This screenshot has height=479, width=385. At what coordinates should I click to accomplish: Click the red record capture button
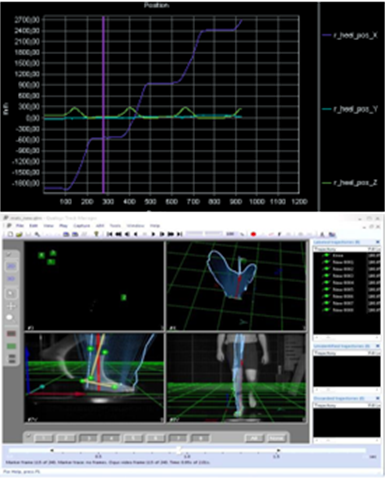[x=253, y=234]
